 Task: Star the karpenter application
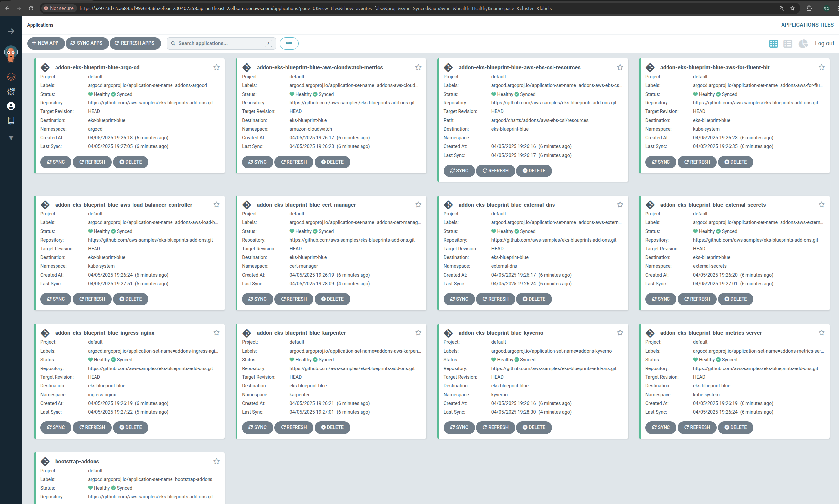418,333
